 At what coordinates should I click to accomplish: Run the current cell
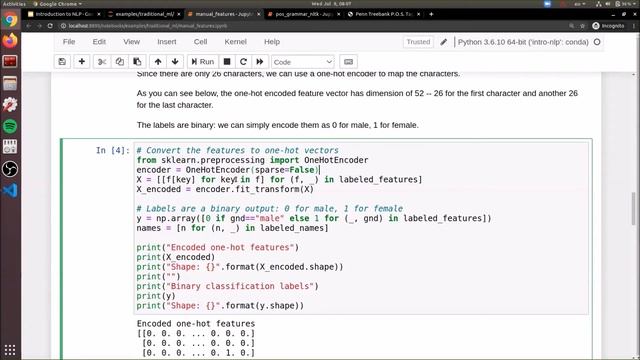(x=203, y=62)
